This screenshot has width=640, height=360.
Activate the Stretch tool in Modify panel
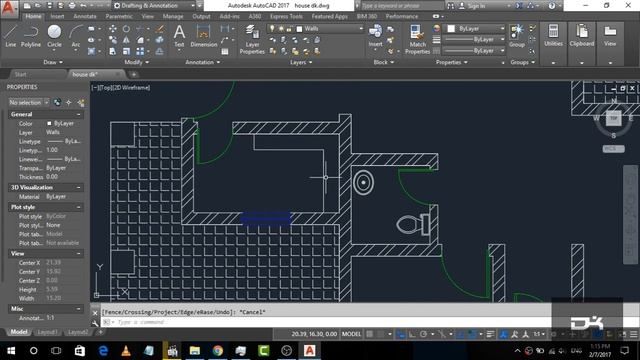(113, 51)
